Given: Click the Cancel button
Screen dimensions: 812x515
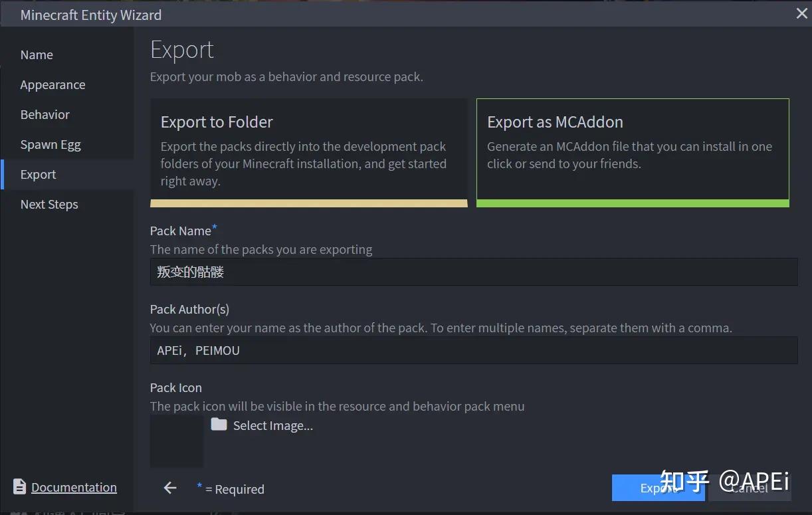Looking at the screenshot, I should point(750,488).
